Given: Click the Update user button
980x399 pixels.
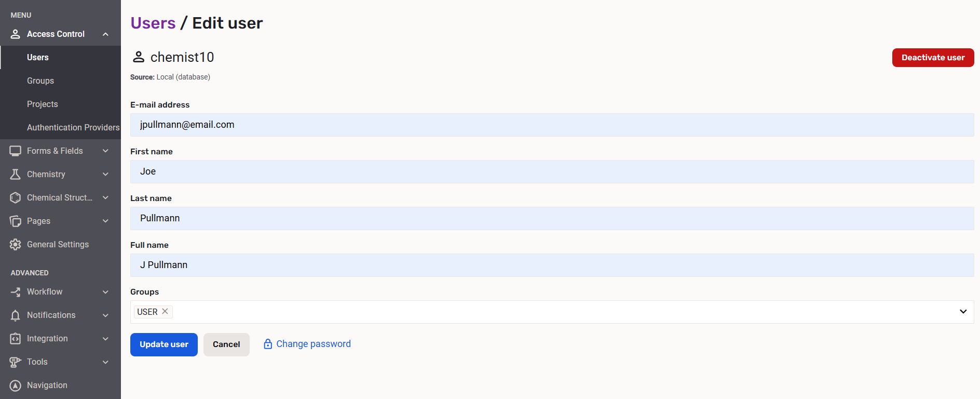Looking at the screenshot, I should pyautogui.click(x=164, y=344).
